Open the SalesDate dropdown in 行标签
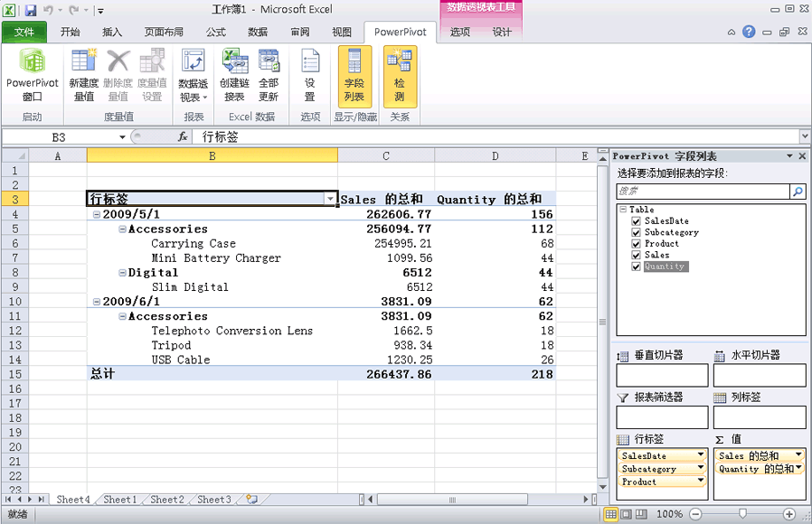This screenshot has height=524, width=812. [x=702, y=455]
